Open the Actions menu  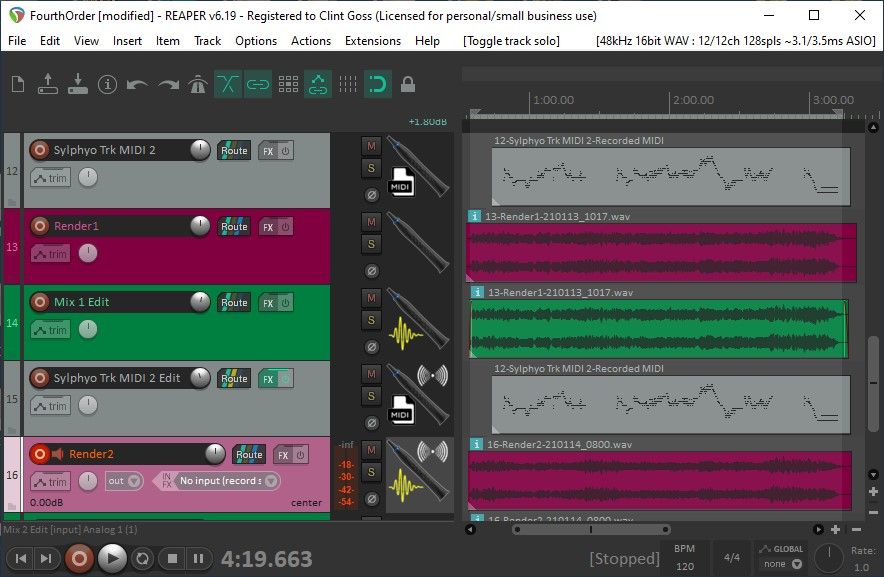(x=310, y=41)
